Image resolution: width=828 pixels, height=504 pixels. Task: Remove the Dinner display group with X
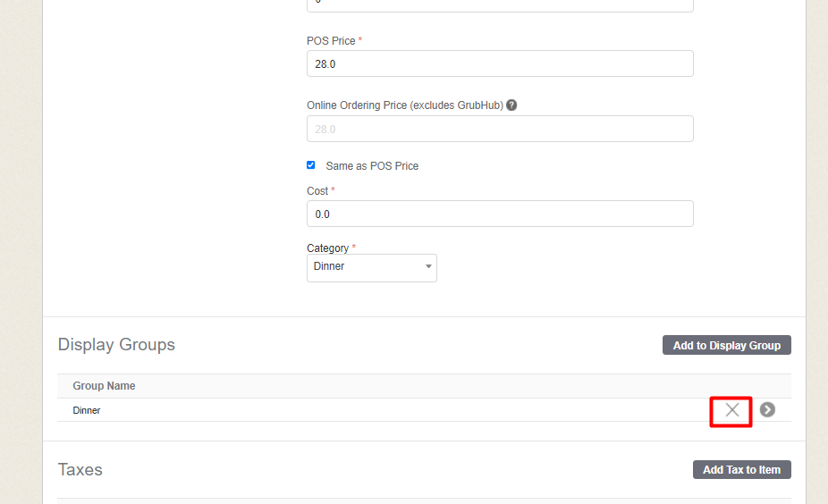click(731, 410)
